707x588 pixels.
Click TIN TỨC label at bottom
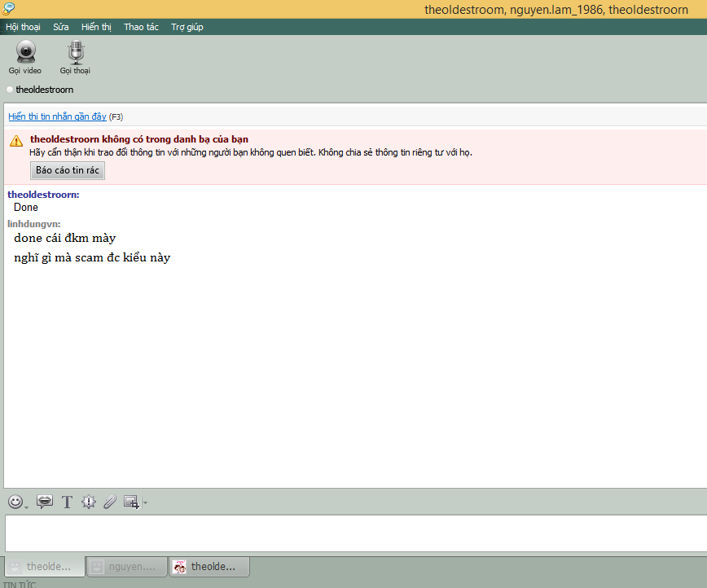[x=20, y=585]
